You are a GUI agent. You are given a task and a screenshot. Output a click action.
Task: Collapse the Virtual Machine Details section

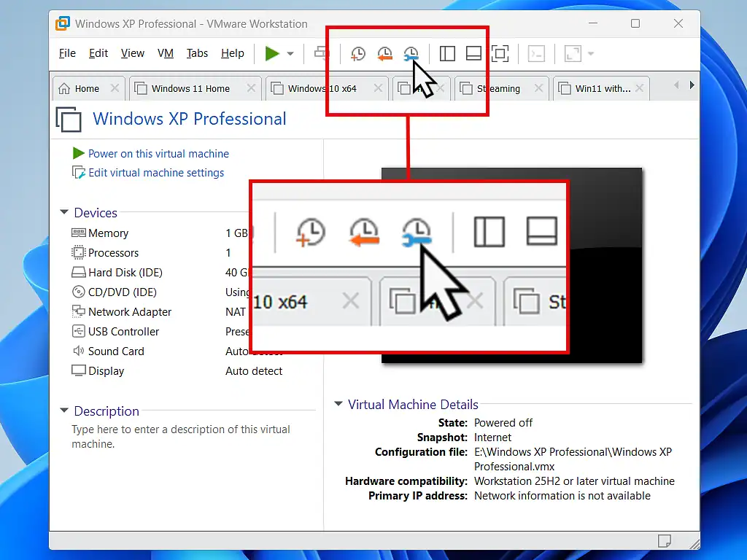tap(338, 404)
